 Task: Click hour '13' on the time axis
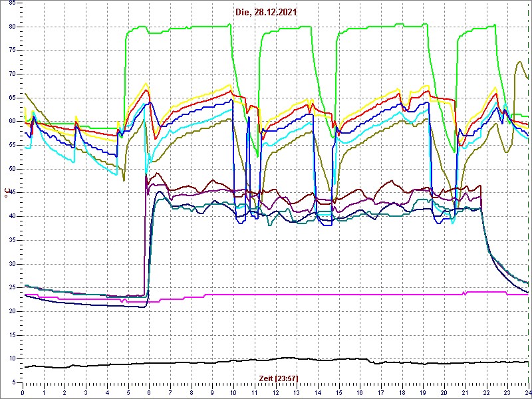point(297,392)
